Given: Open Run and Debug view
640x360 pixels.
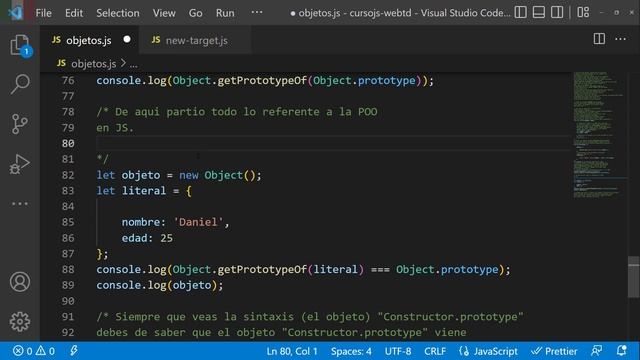Looking at the screenshot, I should pyautogui.click(x=20, y=164).
